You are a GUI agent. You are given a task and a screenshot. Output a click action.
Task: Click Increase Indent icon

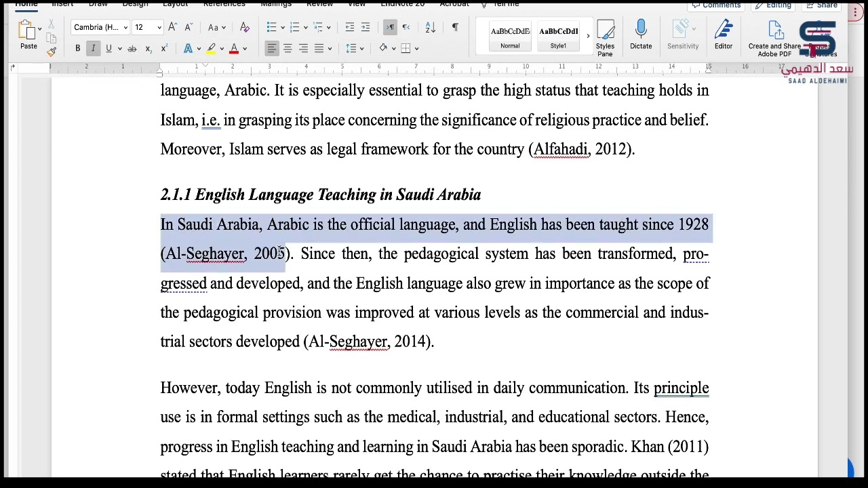(366, 27)
